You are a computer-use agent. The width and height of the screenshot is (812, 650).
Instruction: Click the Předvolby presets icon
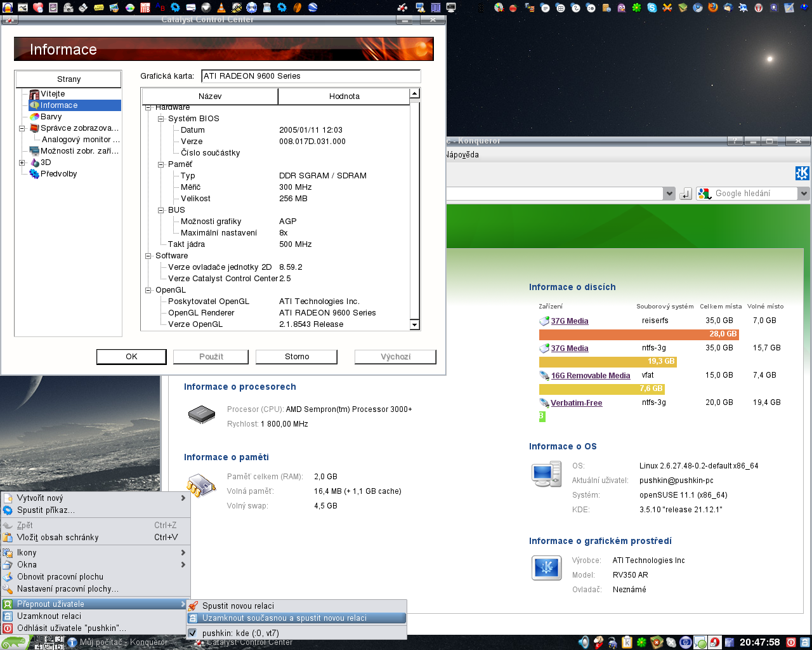pyautogui.click(x=34, y=174)
